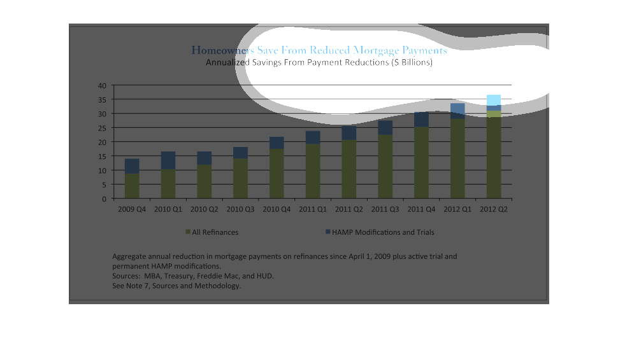Click the y-axis value 15
Screen dimensions: 618x364
(102, 157)
